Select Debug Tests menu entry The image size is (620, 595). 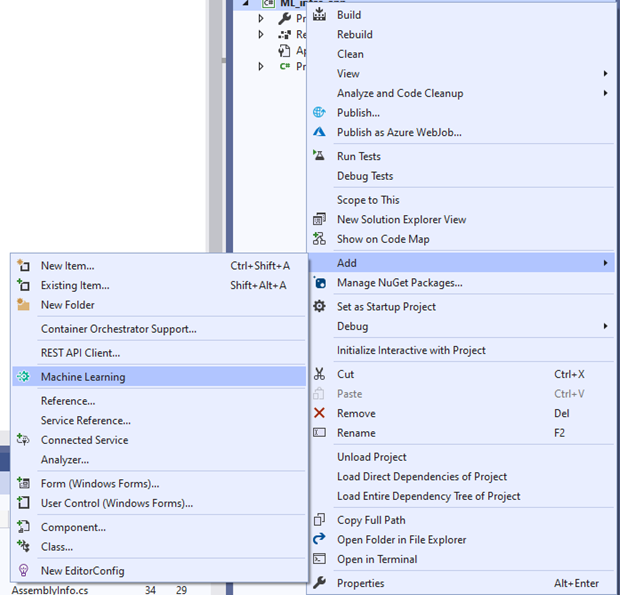pos(460,176)
